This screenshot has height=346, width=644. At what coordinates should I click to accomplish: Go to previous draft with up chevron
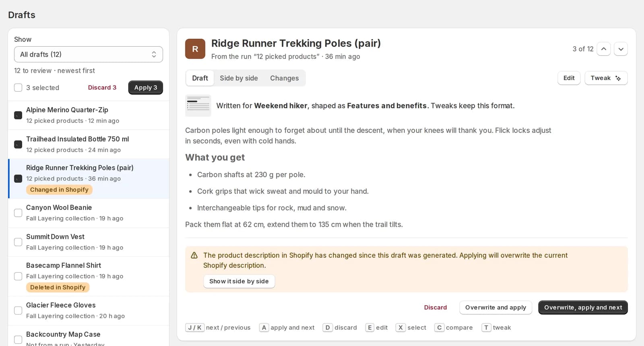click(x=604, y=49)
